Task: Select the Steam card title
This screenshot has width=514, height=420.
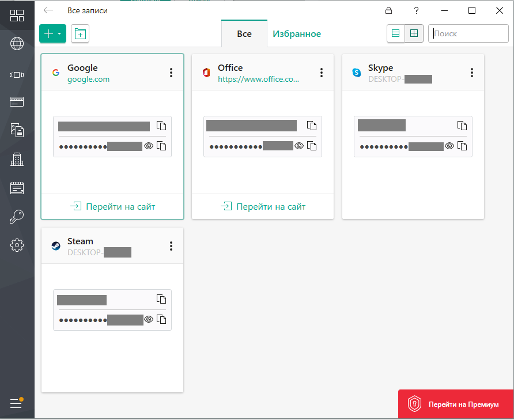Action: [80, 241]
